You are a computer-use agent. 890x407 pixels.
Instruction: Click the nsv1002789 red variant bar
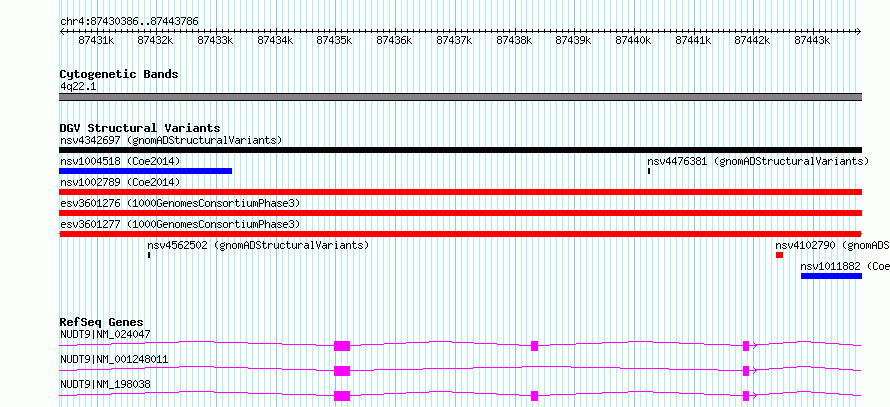tap(460, 192)
